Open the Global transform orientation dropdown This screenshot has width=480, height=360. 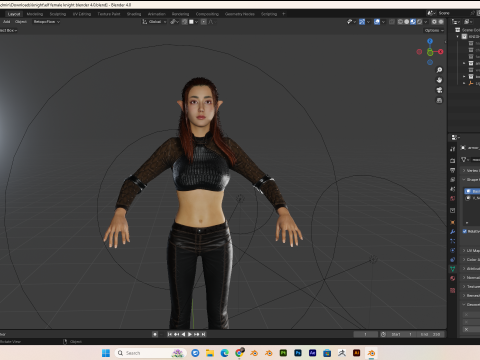[x=154, y=22]
